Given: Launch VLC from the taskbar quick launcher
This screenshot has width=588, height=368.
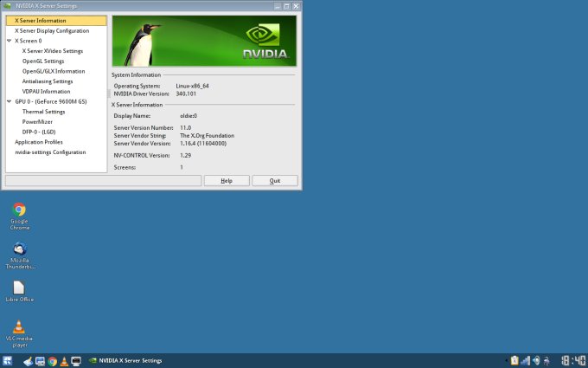Looking at the screenshot, I should point(64,361).
